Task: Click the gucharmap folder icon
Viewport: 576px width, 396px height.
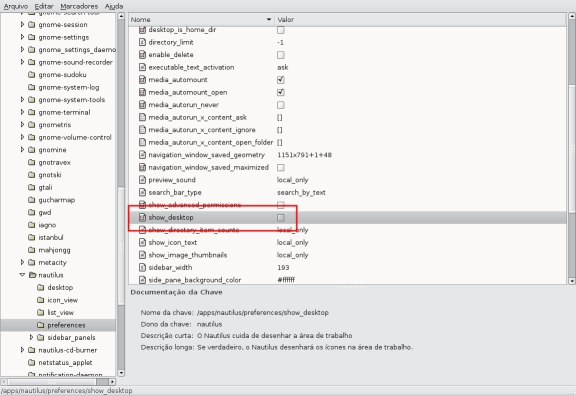Action: coord(32,200)
